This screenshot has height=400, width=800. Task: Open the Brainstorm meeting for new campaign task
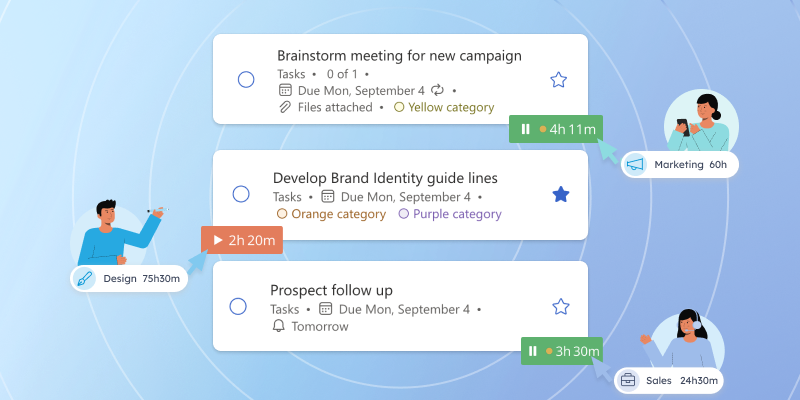coord(399,56)
